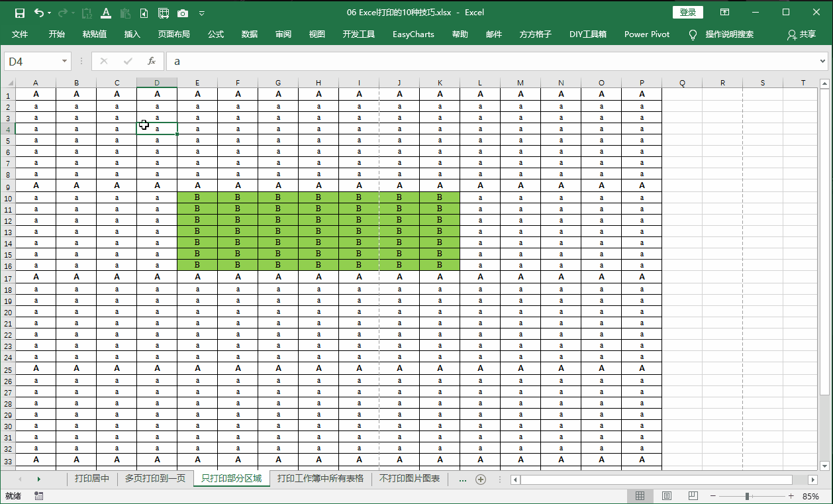Expand the Name Box dropdown arrow
833x504 pixels.
pos(65,61)
